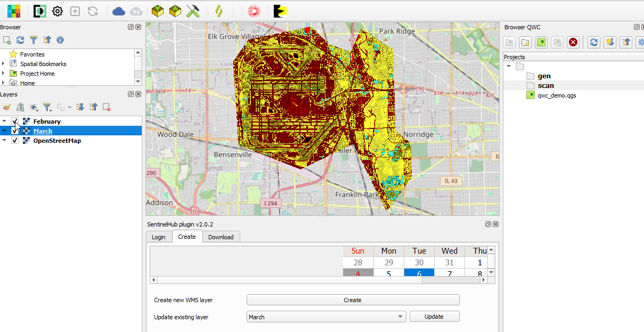The width and height of the screenshot is (644, 332).
Task: Collapse the root Projects folder in QWC
Action: tap(509, 67)
